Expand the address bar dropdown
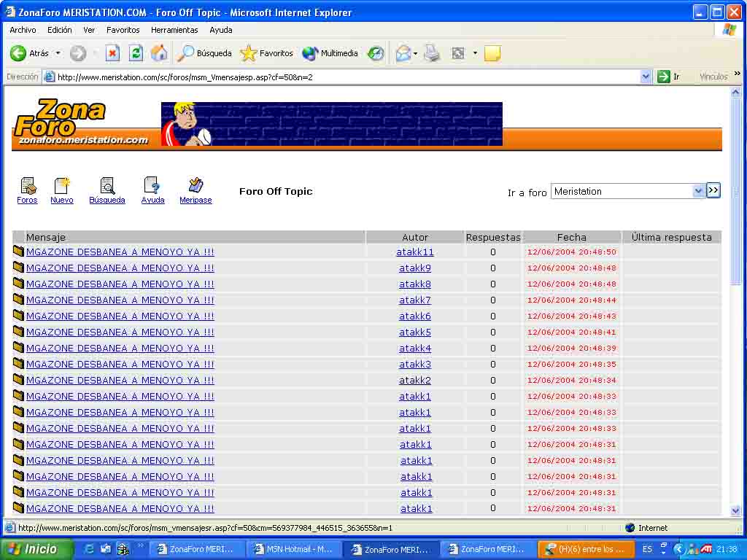This screenshot has height=560, width=747. (x=646, y=77)
